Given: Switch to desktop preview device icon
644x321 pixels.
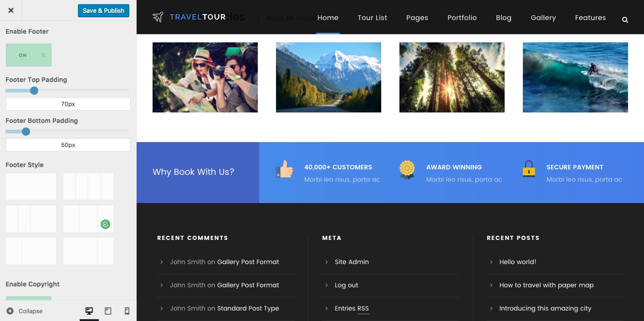Looking at the screenshot, I should [89, 311].
